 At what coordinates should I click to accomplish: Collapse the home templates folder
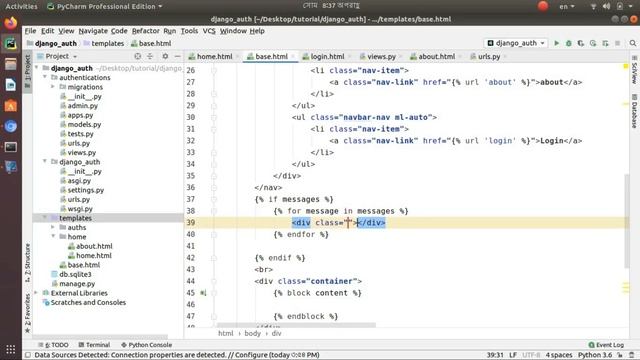click(x=53, y=237)
